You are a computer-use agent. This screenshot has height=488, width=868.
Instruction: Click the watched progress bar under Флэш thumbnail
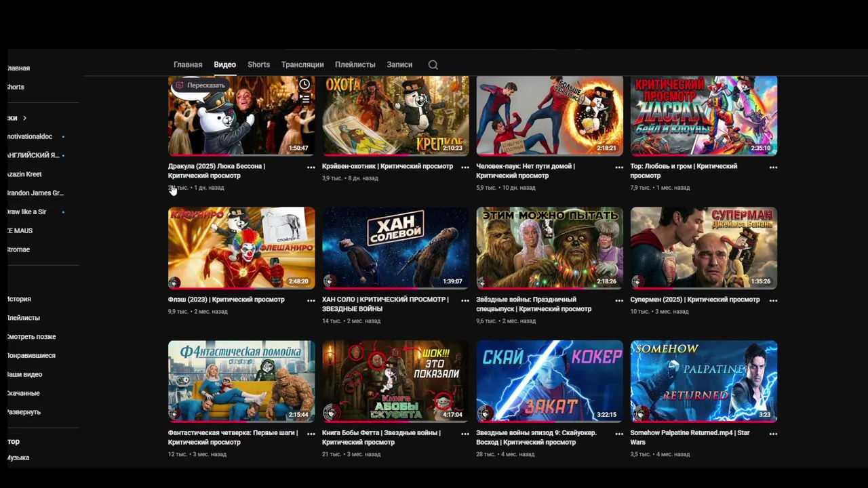tap(241, 288)
